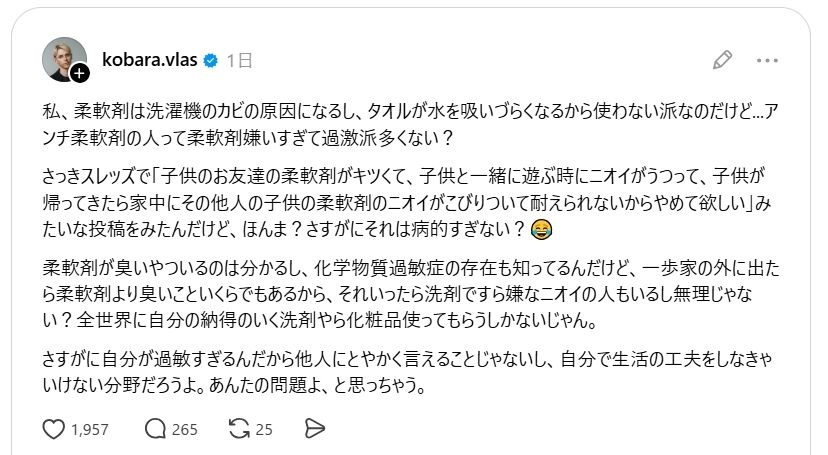
Task: Repost using the circular arrows icon
Action: 239,429
